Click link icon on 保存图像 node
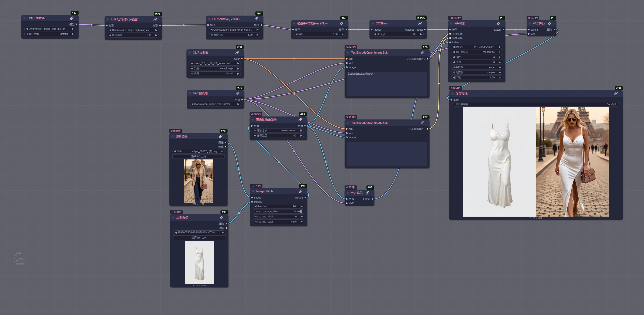This screenshot has width=644, height=315. tap(616, 94)
